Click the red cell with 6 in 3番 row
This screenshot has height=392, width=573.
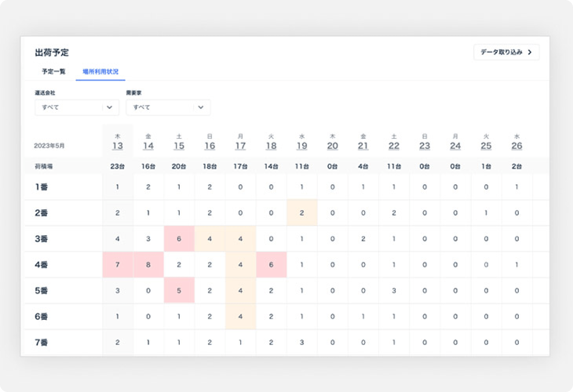click(179, 239)
